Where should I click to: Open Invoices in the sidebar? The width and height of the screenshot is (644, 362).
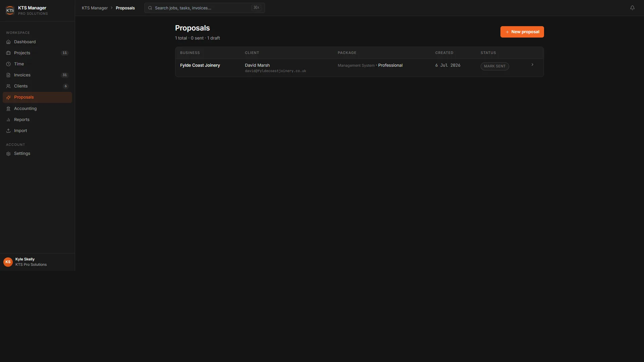pos(37,75)
